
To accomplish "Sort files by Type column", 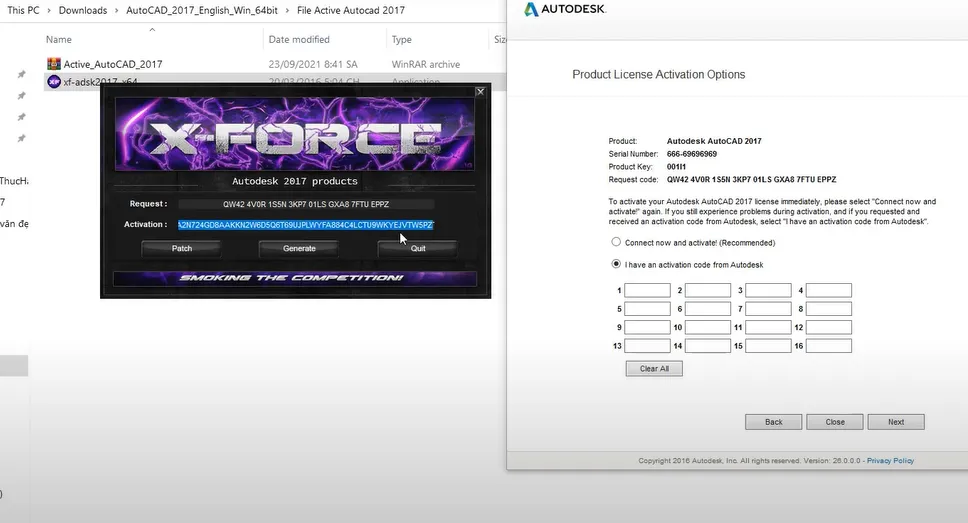I will (x=401, y=40).
